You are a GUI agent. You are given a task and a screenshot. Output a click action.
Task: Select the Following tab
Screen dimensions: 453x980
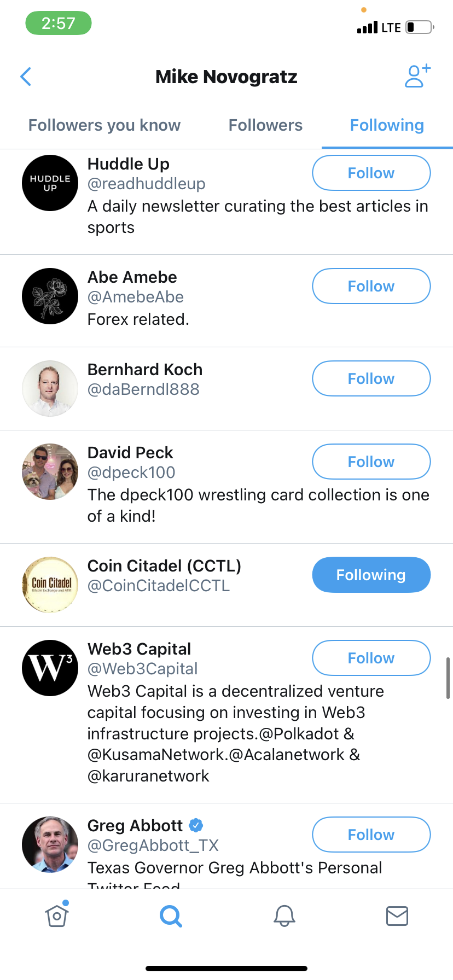click(x=387, y=125)
